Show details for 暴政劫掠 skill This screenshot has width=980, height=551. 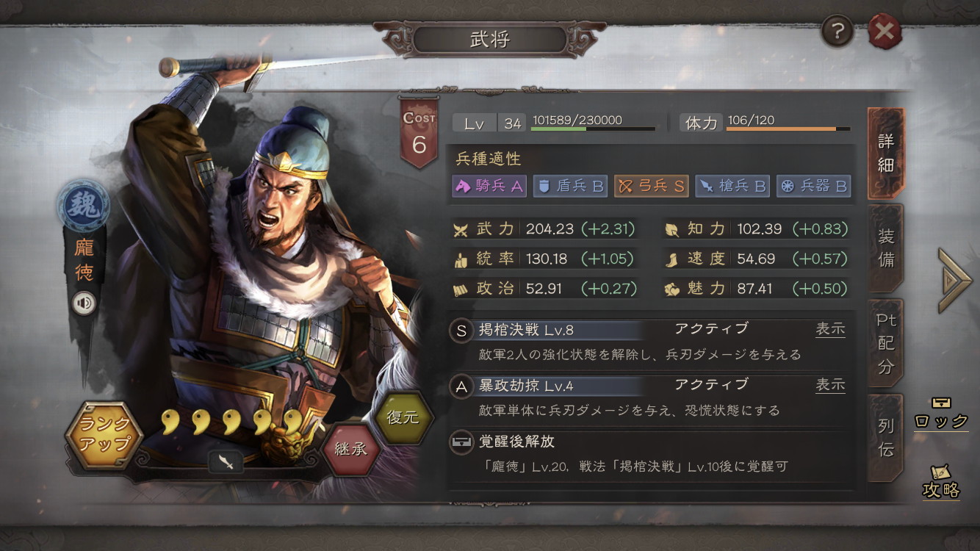(x=830, y=385)
